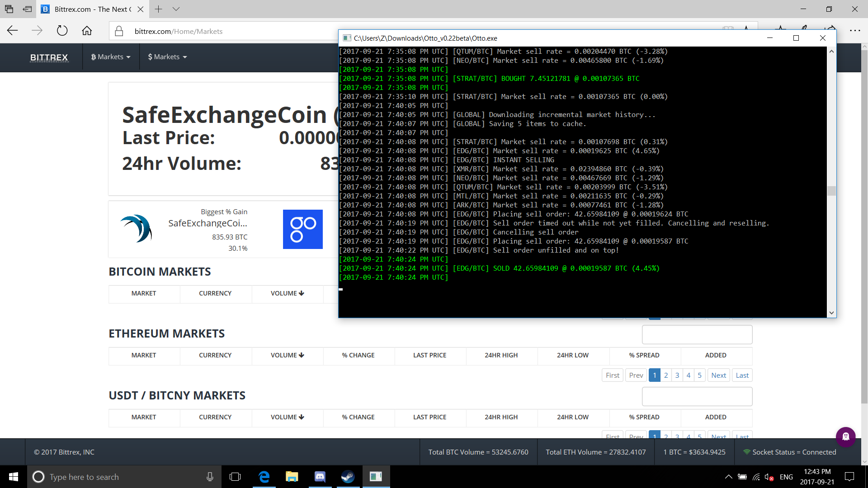Go to the browser home page
This screenshot has height=488, width=868.
coord(87,31)
